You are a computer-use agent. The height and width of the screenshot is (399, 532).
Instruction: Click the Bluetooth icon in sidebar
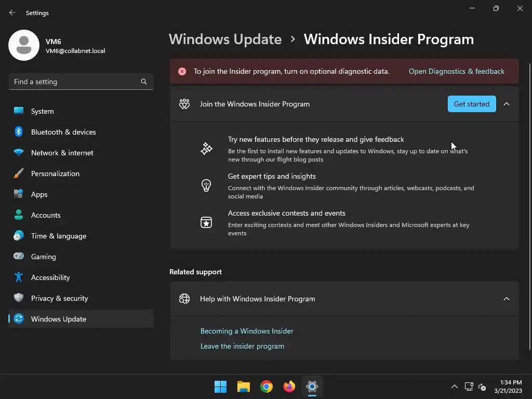(19, 131)
